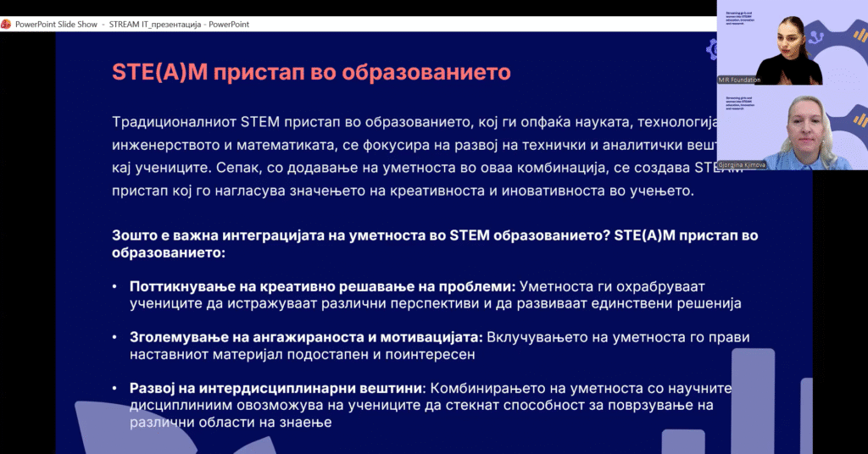Click the slide heading 'STE(A)M пристап во образованието'
The height and width of the screenshot is (454, 868).
311,72
